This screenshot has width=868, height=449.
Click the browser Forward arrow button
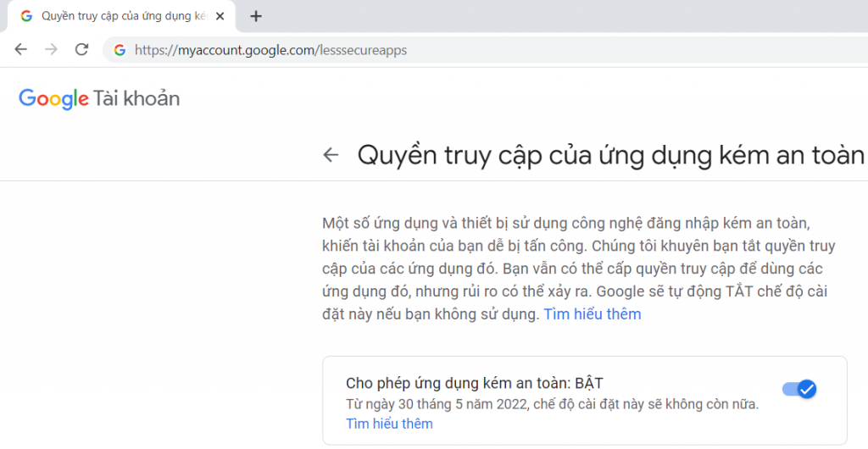click(52, 50)
